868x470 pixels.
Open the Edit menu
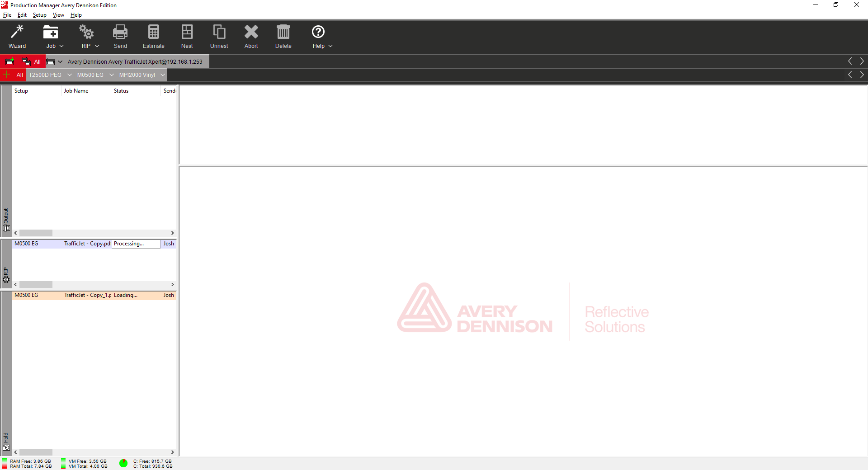pos(22,15)
